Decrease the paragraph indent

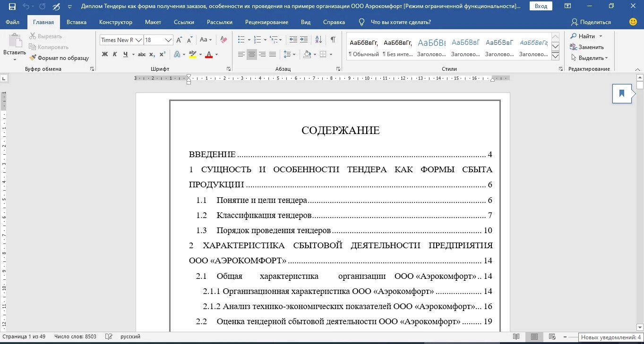[x=293, y=40]
